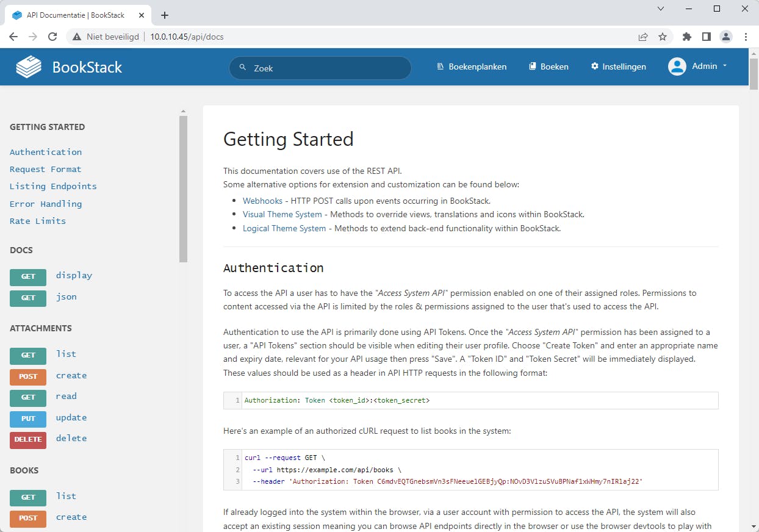Open browser extensions puzzle icon

tap(687, 37)
